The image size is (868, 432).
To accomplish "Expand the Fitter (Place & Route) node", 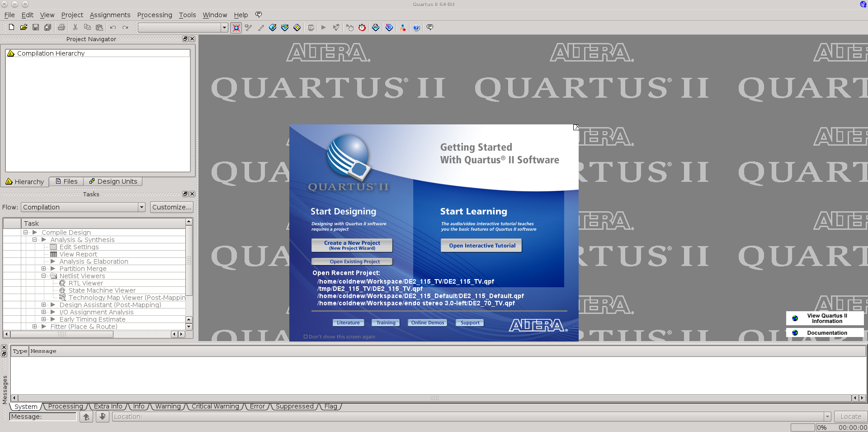I will [x=35, y=327].
